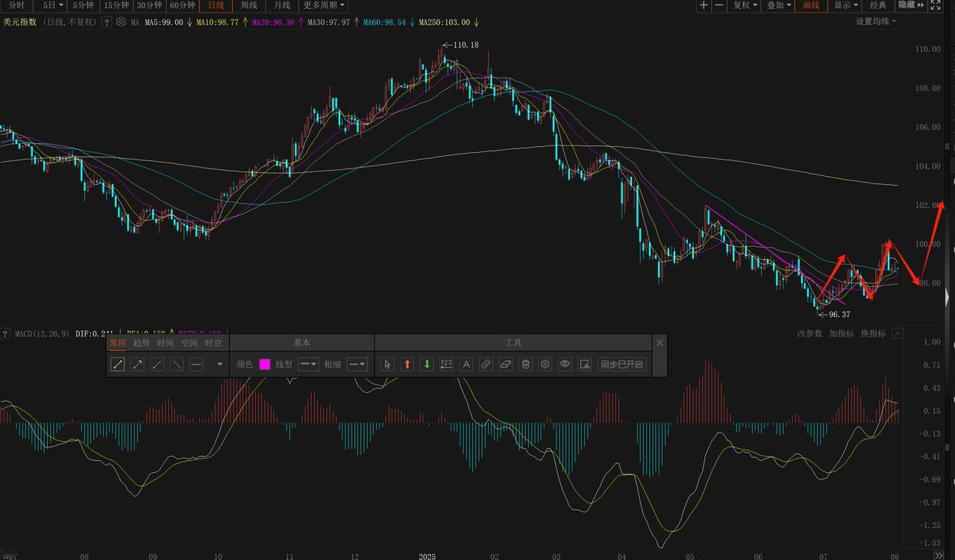Viewport: 955px width, 560px height.
Task: Open the 趋势 trend tools tab
Action: [142, 343]
